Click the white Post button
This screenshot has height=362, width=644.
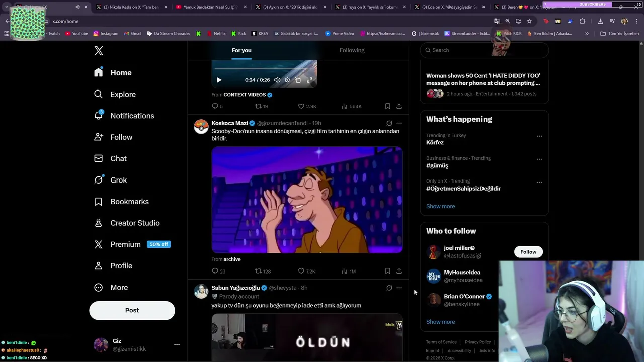tap(132, 310)
